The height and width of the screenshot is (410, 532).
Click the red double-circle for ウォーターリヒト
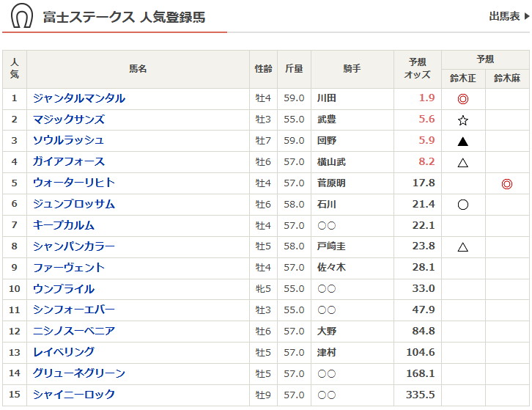pyautogui.click(x=506, y=183)
